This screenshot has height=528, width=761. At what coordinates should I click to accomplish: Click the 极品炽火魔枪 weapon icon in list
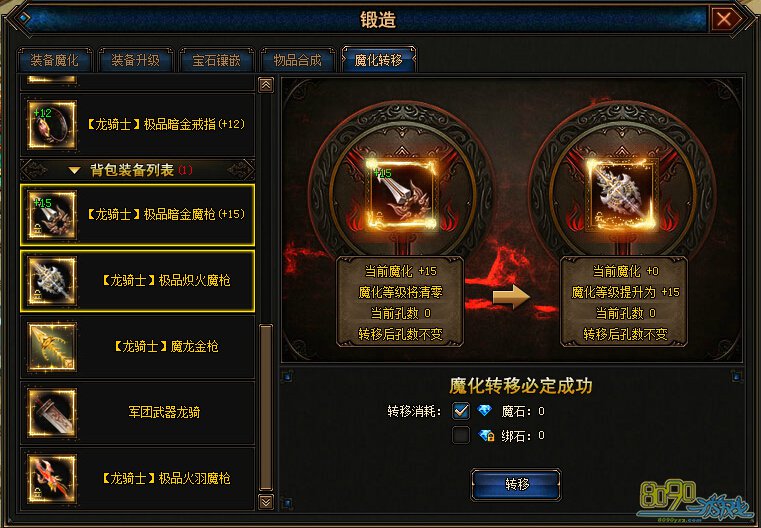pyautogui.click(x=52, y=280)
